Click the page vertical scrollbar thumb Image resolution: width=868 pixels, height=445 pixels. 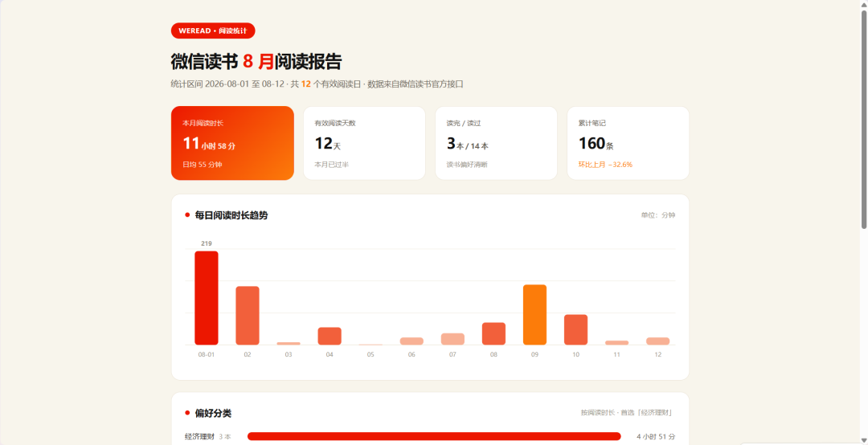tap(863, 119)
